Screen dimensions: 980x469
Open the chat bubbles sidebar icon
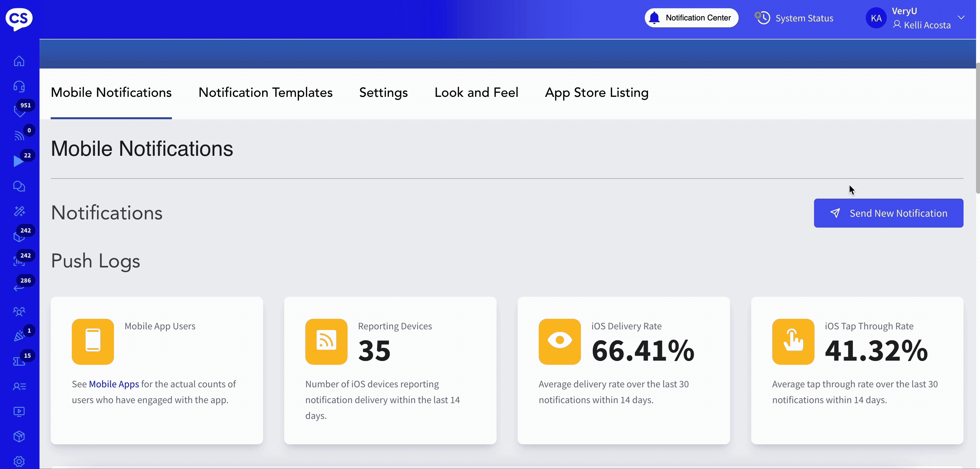pos(19,186)
